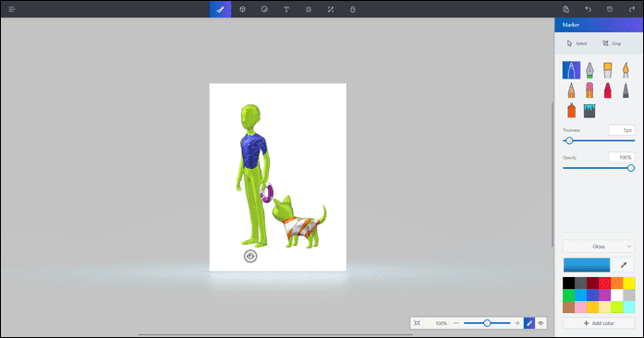Pick the white color swatch
The height and width of the screenshot is (338, 644).
point(617,295)
